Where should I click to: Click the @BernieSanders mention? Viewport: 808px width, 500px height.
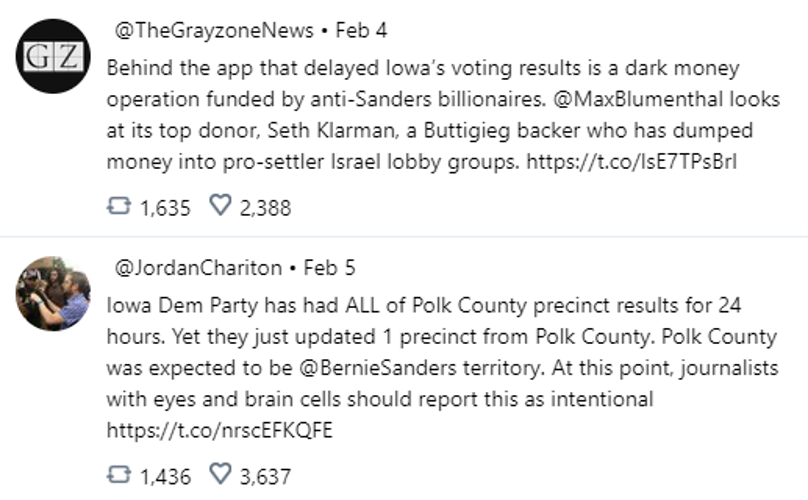click(377, 368)
